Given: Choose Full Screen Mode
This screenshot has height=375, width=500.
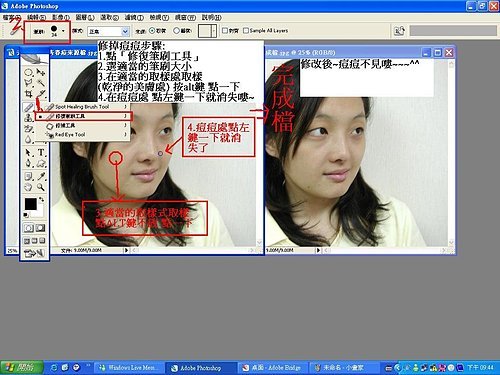Looking at the screenshot, I should tap(42, 241).
